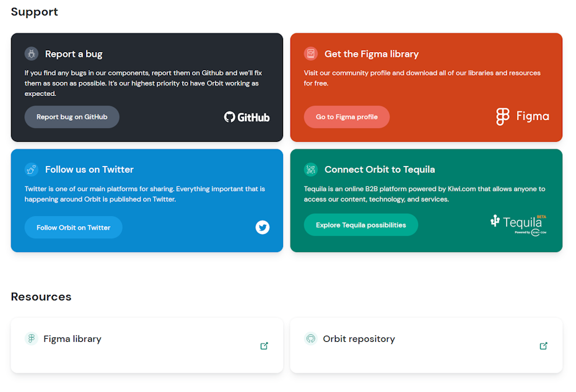
Task: Click the icon beside Connect Orbit to Tequila
Action: point(311,169)
